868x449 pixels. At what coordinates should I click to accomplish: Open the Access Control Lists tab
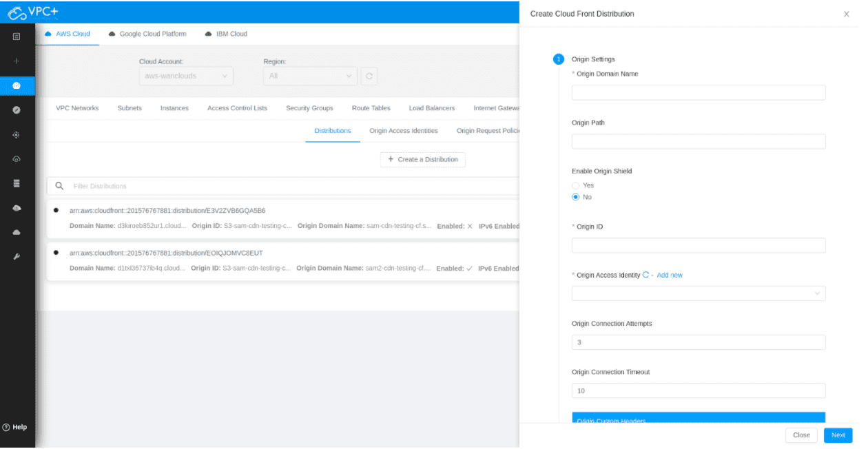coord(237,108)
